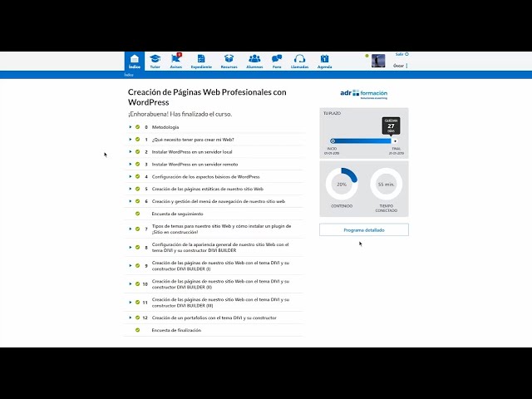The height and width of the screenshot is (399, 532).
Task: Click green check of unit 11 DIVI BUILDER (III)
Action: tap(137, 302)
